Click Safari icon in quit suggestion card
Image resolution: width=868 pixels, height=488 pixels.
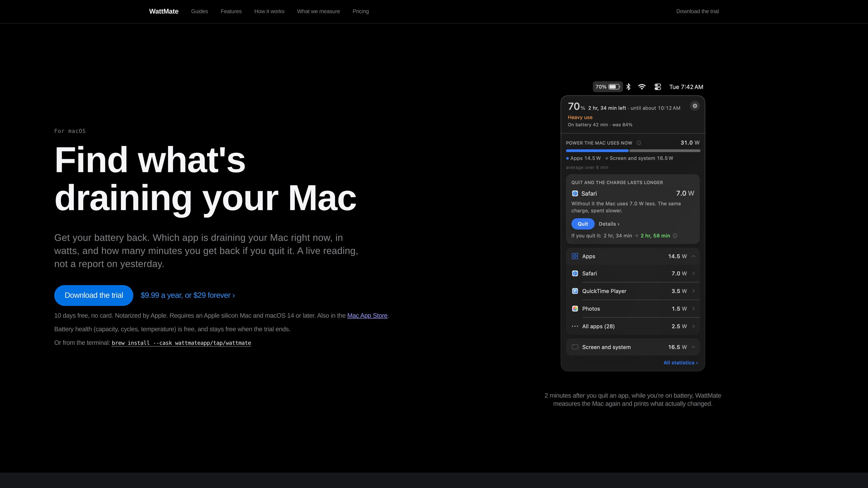[575, 194]
